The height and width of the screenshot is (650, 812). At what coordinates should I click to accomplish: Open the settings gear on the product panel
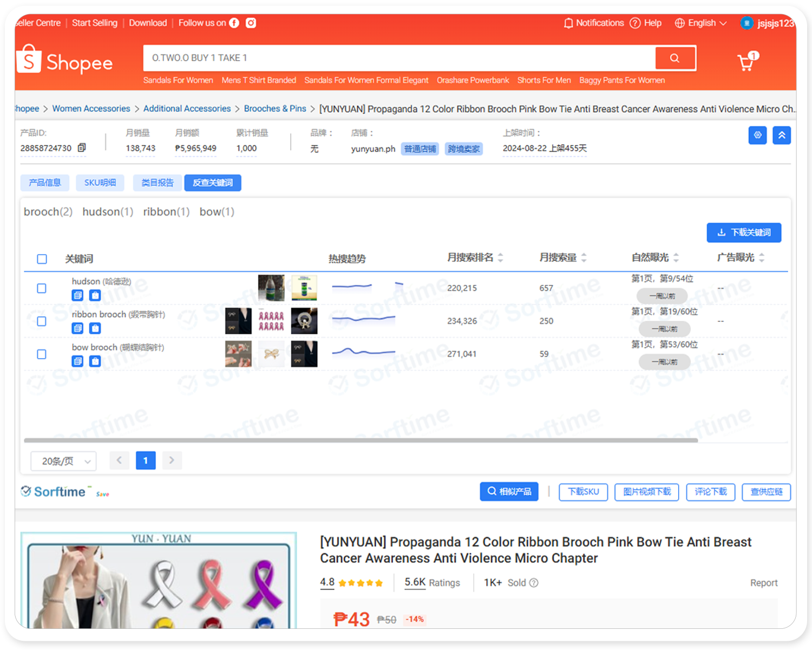pyautogui.click(x=757, y=135)
